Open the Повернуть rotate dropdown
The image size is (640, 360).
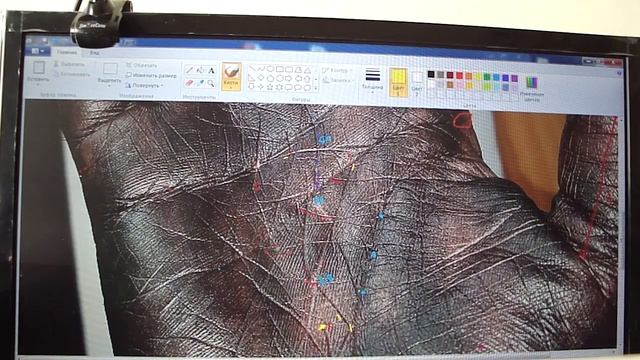coord(144,85)
